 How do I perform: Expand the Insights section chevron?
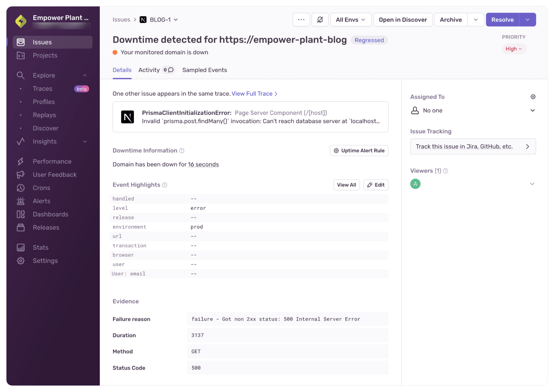tap(85, 141)
